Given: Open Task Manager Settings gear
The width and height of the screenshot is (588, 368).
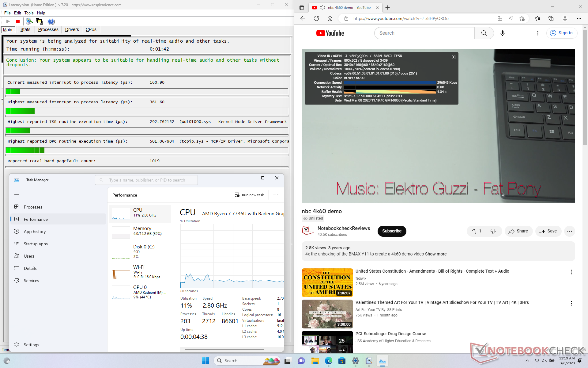Looking at the screenshot, I should point(17,344).
